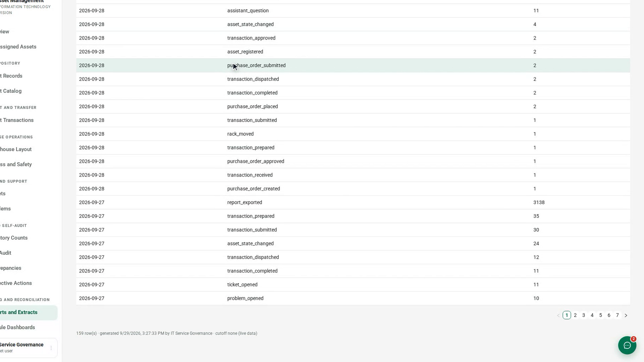Click the purchase_order_submitted row
The image size is (644, 362).
coord(353,65)
